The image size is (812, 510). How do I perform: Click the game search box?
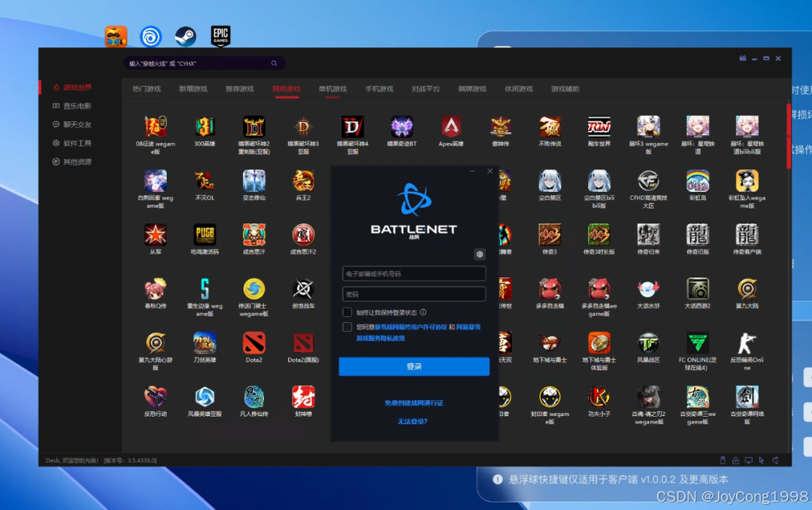pyautogui.click(x=204, y=63)
